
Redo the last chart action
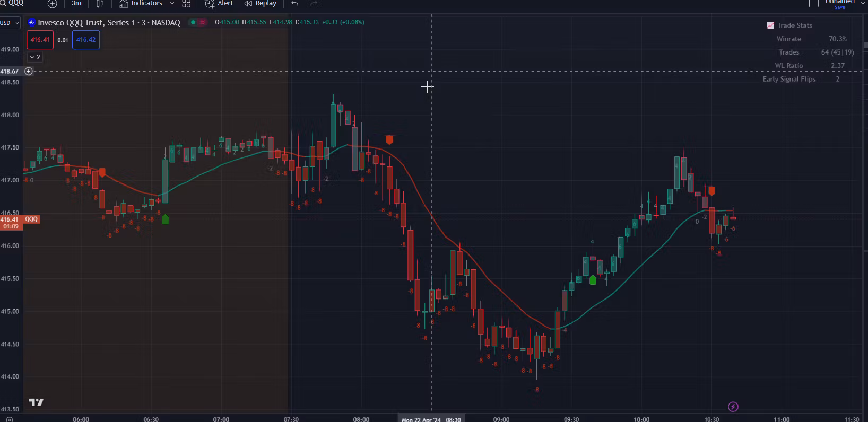coord(314,3)
